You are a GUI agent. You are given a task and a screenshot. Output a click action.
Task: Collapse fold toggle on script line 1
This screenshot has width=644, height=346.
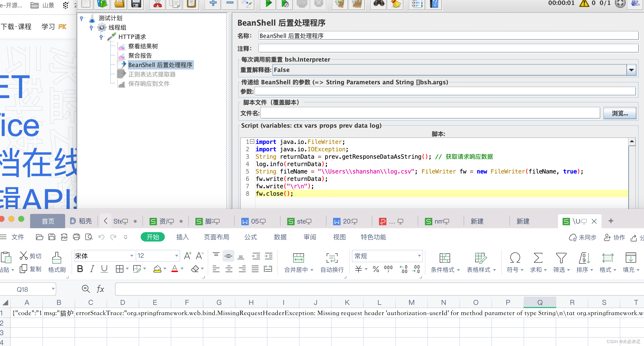pos(252,141)
